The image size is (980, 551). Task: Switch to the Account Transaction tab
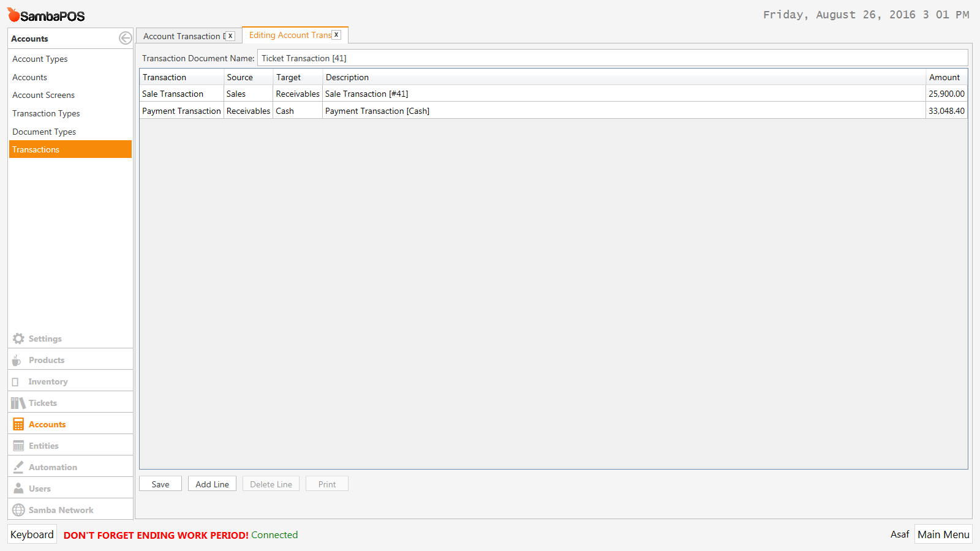click(x=183, y=36)
